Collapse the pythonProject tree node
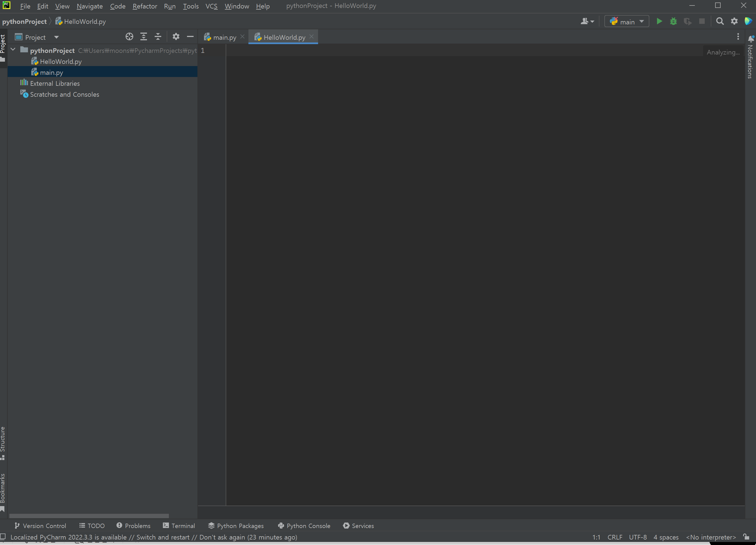Image resolution: width=756 pixels, height=545 pixels. 13,50
